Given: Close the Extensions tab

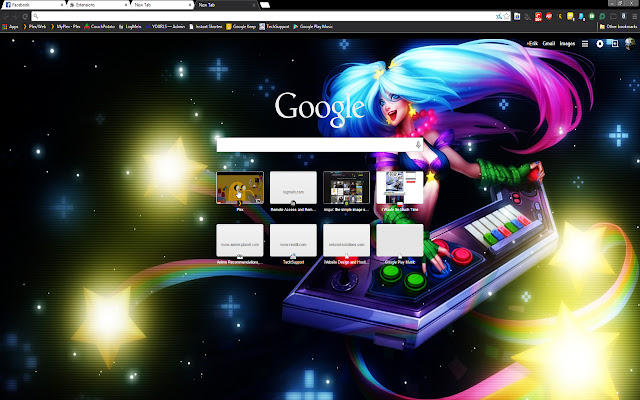Looking at the screenshot, I should point(126,5).
